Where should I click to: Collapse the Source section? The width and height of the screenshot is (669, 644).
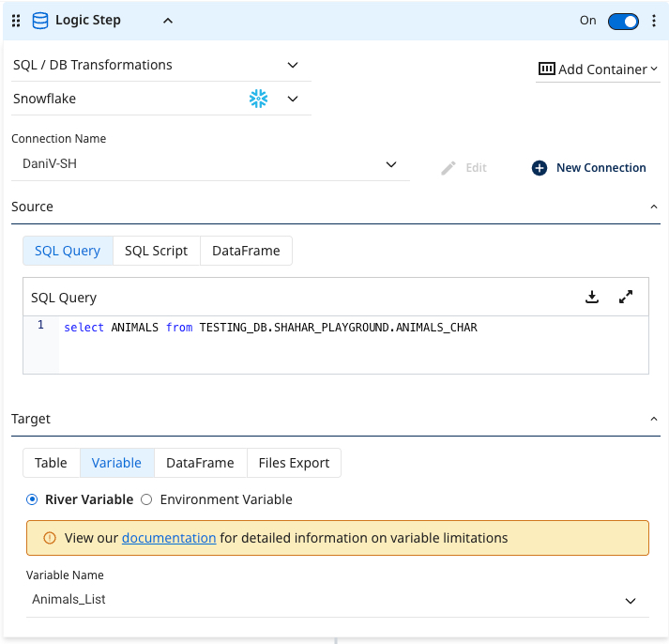[x=654, y=207]
